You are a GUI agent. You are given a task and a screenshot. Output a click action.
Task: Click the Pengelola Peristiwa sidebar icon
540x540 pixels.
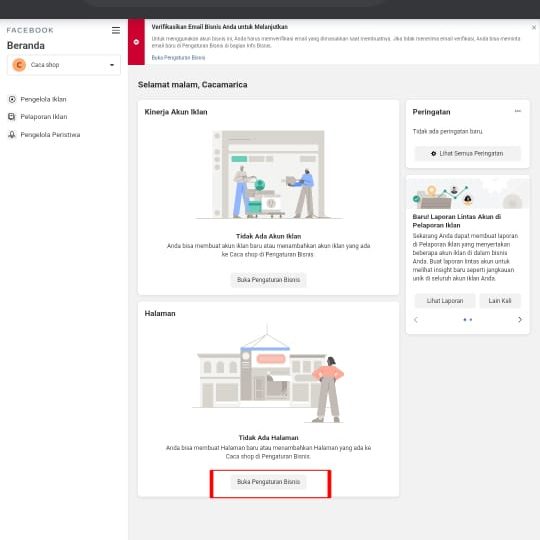pyautogui.click(x=12, y=135)
